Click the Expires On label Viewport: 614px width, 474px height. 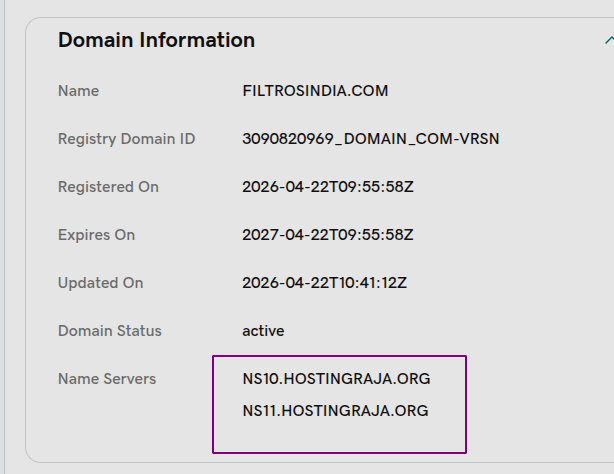click(96, 235)
